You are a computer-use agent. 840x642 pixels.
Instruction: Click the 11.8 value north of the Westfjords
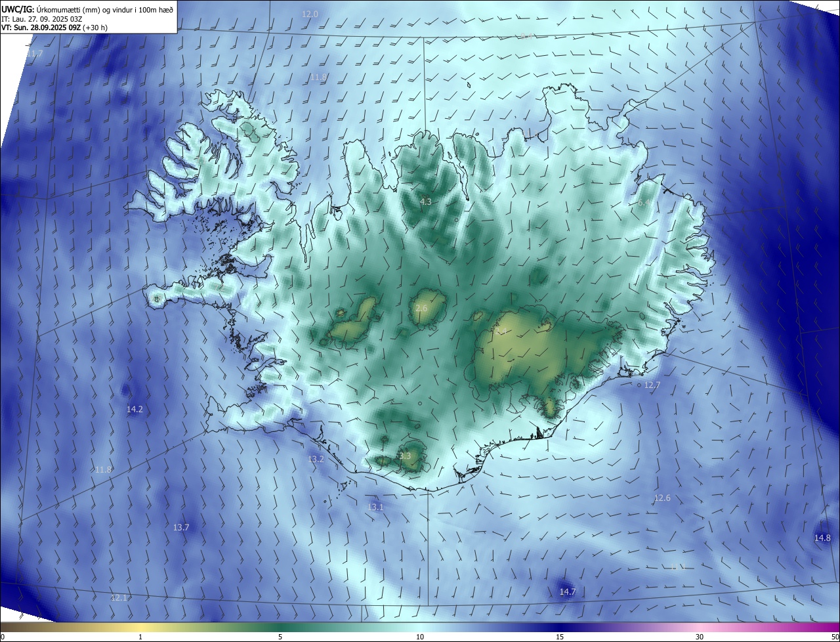318,77
